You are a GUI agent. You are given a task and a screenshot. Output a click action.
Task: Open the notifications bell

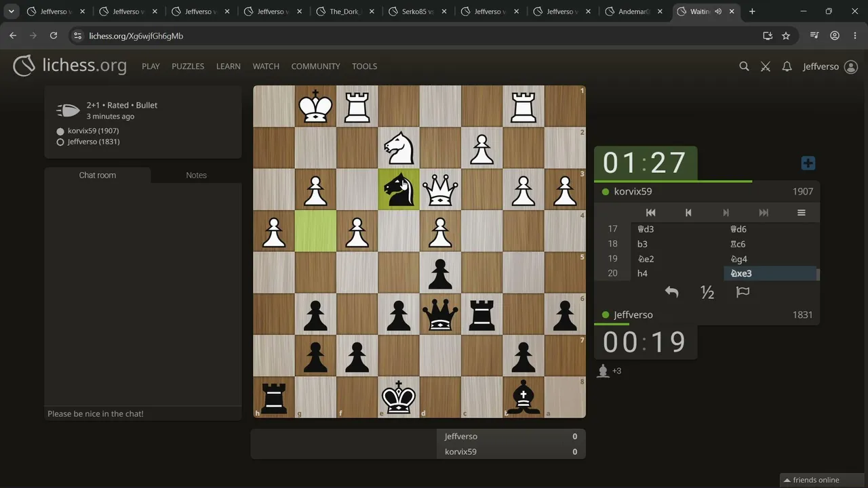click(x=787, y=66)
